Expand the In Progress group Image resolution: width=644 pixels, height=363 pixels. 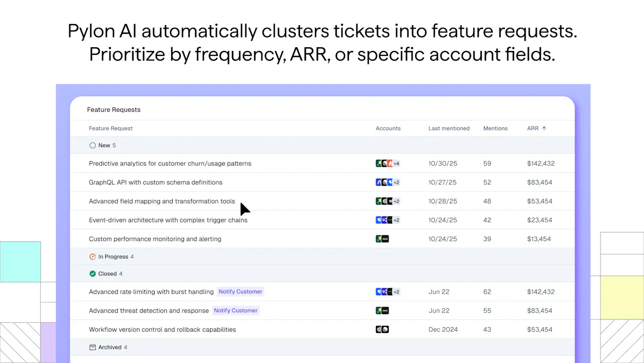point(322,257)
